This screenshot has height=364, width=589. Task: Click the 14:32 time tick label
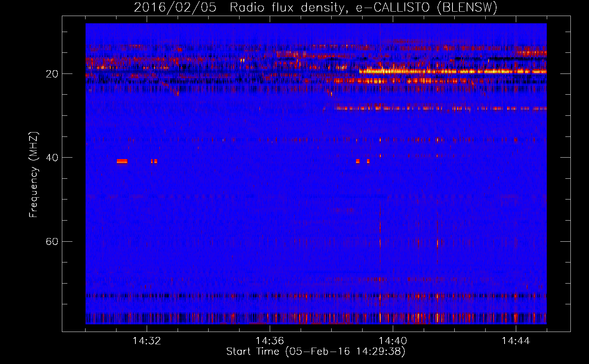click(147, 341)
